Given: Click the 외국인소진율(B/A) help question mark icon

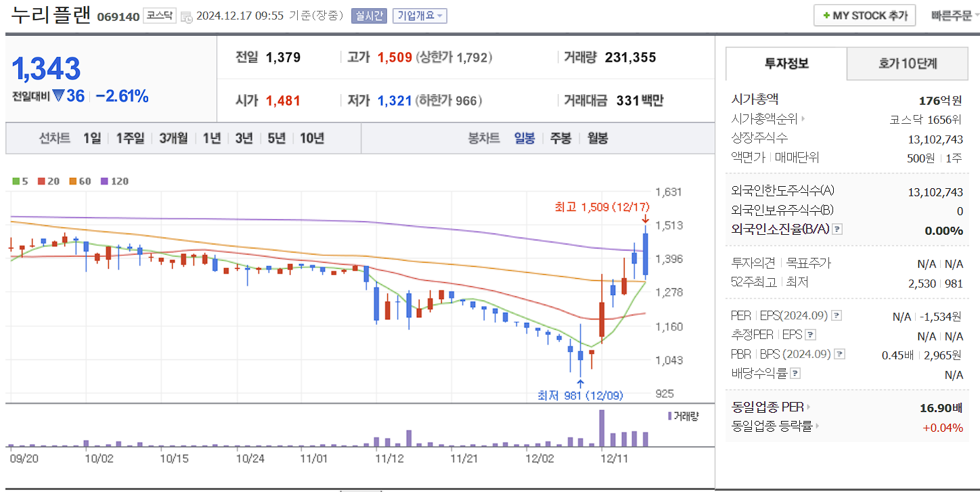Looking at the screenshot, I should 836,229.
